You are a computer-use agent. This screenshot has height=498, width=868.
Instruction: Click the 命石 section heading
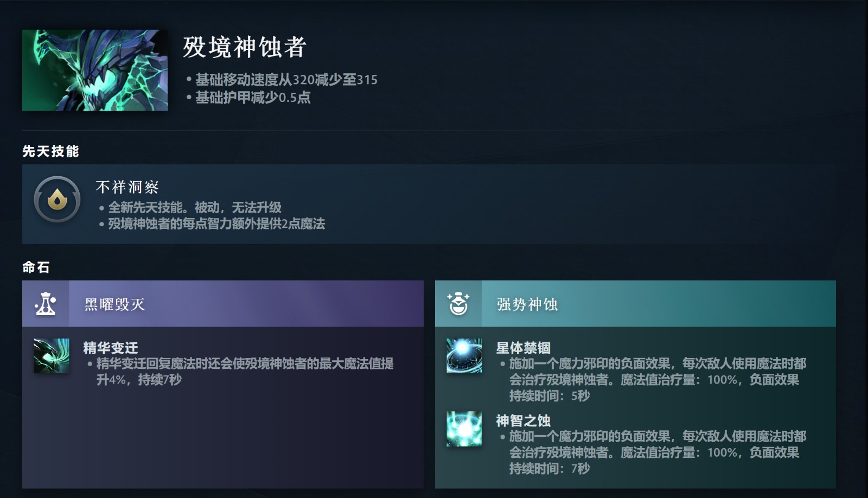tap(36, 267)
